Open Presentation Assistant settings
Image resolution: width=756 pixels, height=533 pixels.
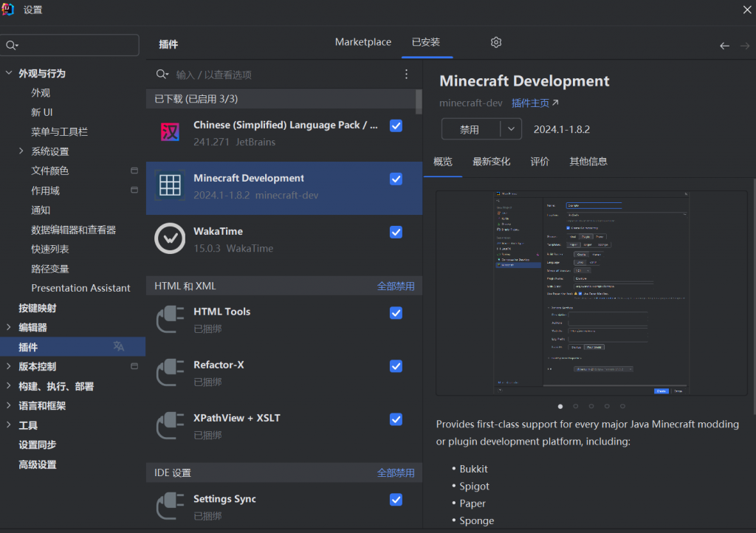click(80, 288)
